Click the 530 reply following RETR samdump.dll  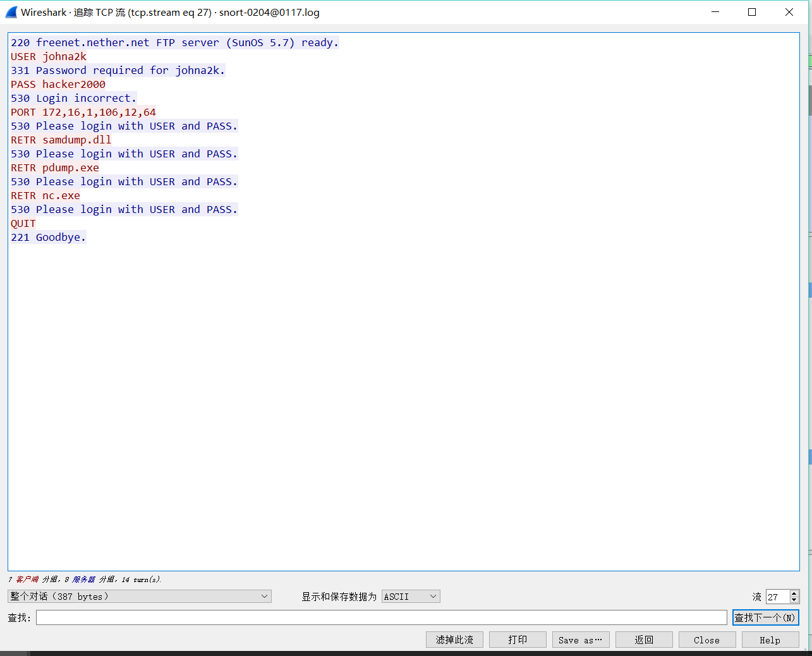pos(124,154)
